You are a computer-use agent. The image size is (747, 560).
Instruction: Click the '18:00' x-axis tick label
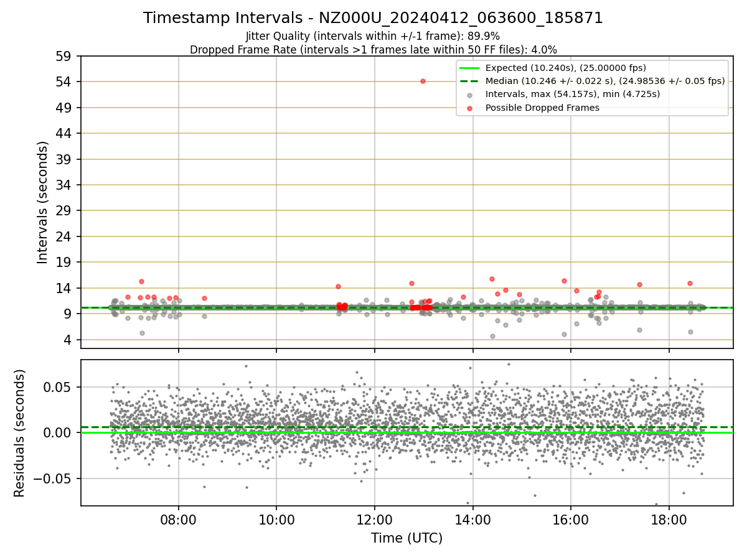click(x=669, y=519)
